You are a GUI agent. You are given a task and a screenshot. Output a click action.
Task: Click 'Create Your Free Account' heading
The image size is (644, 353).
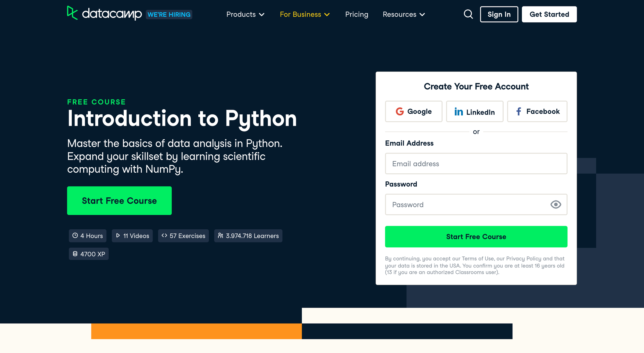476,87
